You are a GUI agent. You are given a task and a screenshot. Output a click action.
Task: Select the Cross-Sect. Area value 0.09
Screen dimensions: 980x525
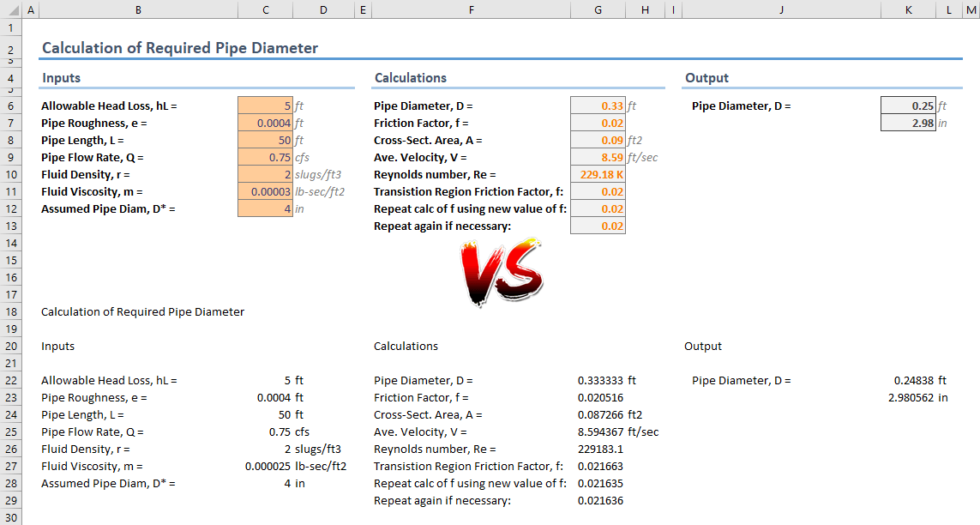point(598,140)
